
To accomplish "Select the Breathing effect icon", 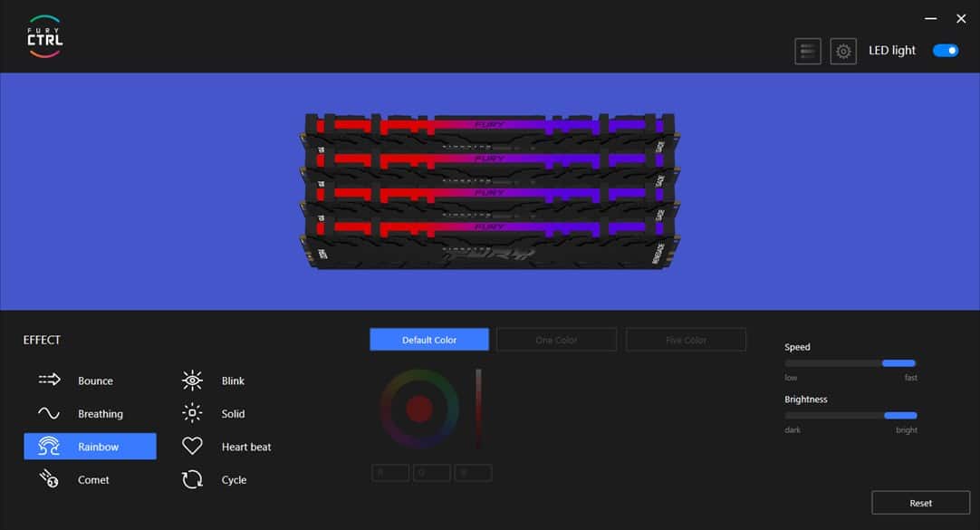I will click(x=47, y=413).
